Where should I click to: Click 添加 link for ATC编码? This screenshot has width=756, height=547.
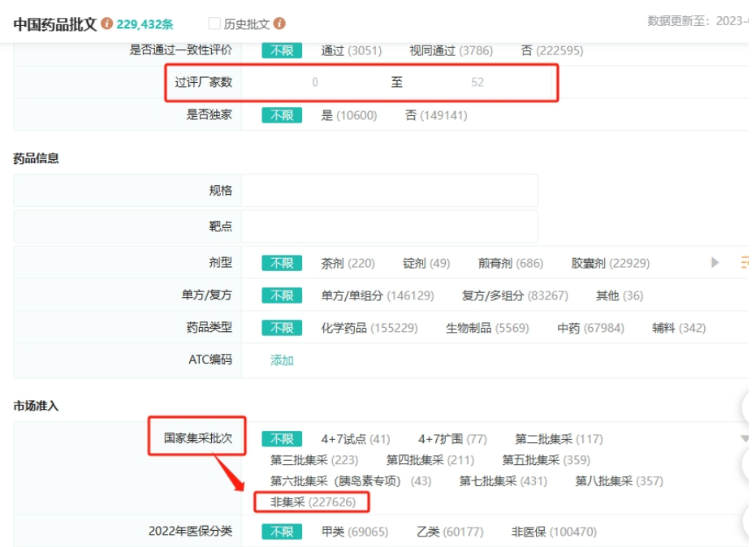point(282,360)
